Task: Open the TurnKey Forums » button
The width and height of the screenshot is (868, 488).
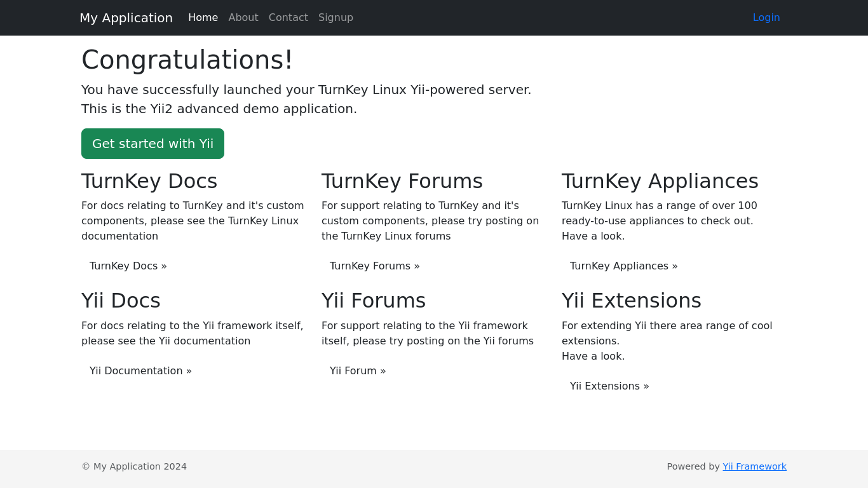Action: [x=374, y=266]
